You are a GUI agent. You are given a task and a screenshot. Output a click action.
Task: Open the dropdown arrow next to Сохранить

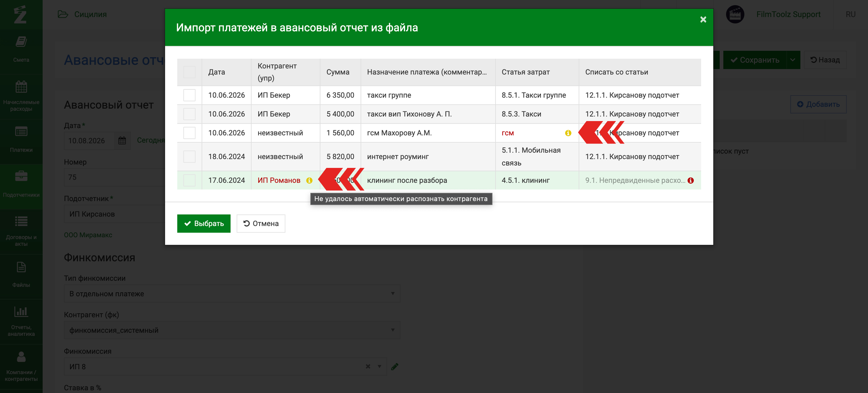pos(792,60)
